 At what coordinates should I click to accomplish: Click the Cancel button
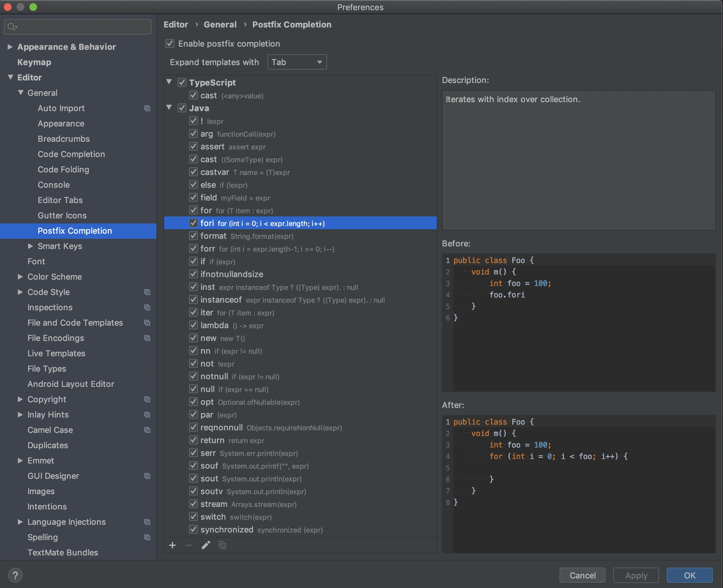582,576
